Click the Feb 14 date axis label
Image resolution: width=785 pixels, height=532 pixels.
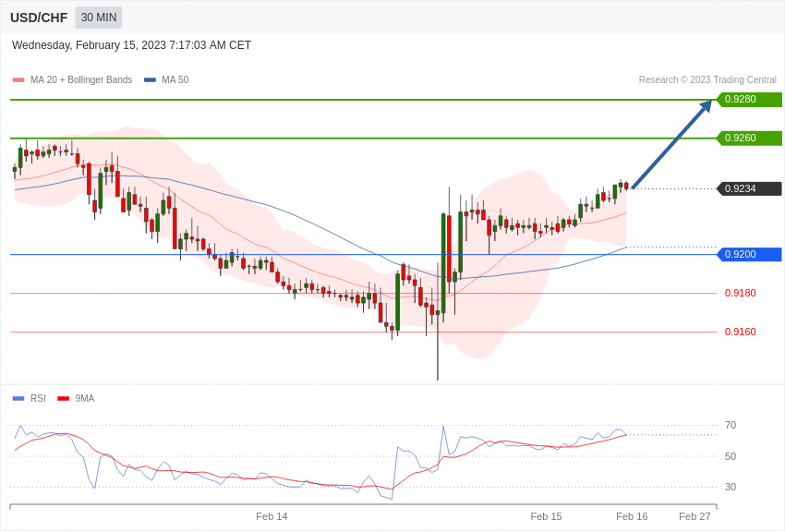point(272,516)
